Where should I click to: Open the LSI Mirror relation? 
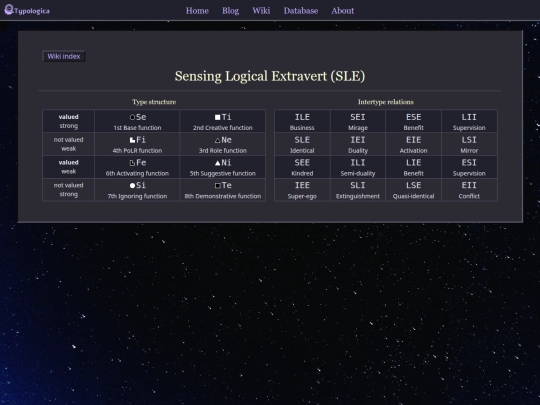click(469, 144)
